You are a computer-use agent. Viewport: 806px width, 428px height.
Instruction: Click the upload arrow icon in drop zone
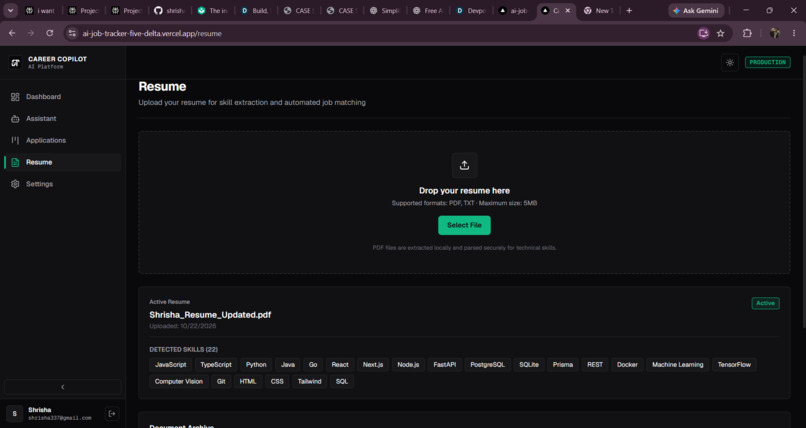pyautogui.click(x=464, y=165)
